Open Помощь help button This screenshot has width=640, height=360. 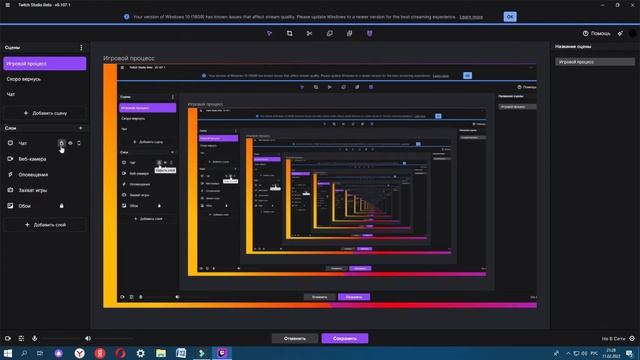click(x=596, y=33)
